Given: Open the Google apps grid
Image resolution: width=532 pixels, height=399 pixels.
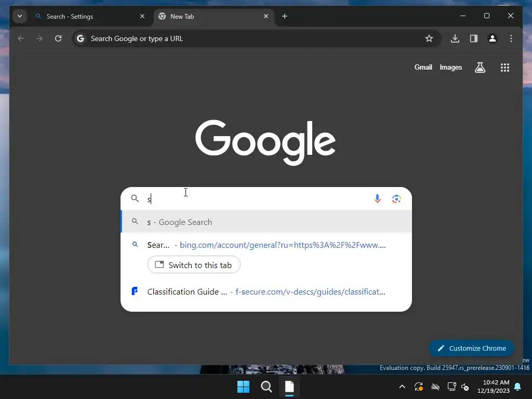Looking at the screenshot, I should click(x=505, y=68).
